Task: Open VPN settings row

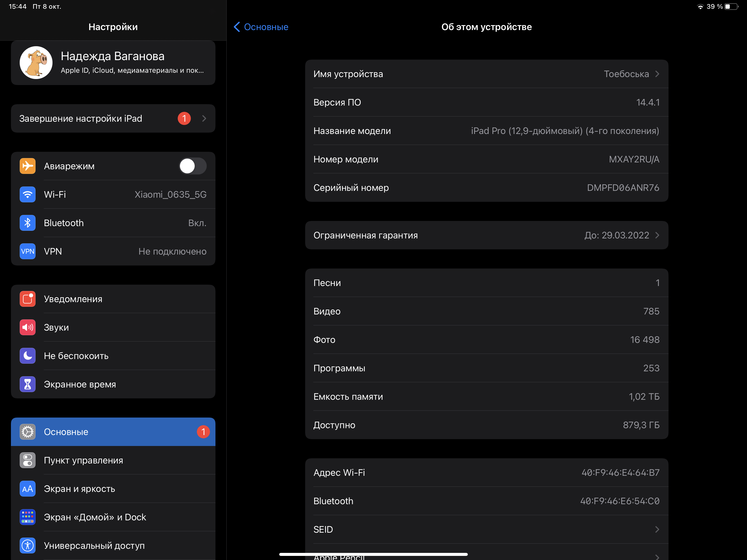Action: click(113, 251)
